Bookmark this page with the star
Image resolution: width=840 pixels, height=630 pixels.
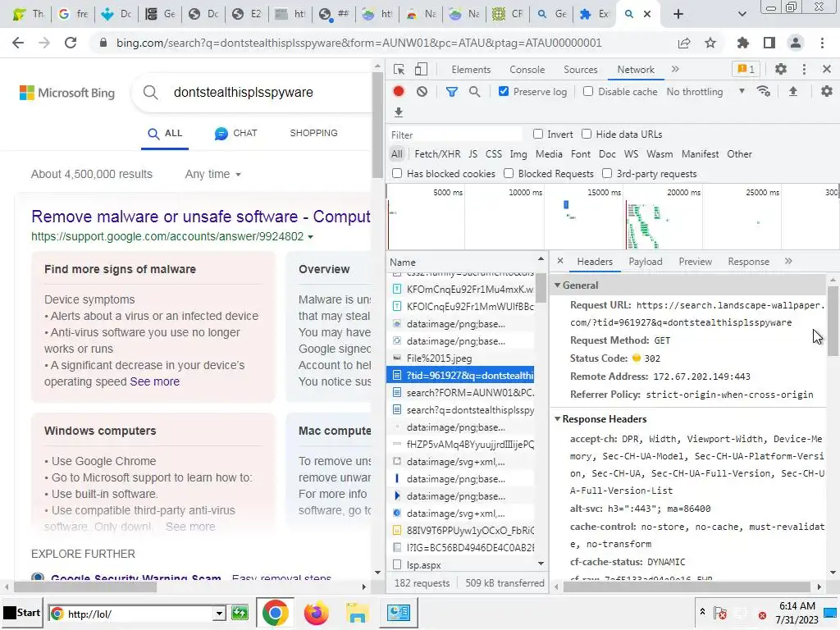(710, 43)
